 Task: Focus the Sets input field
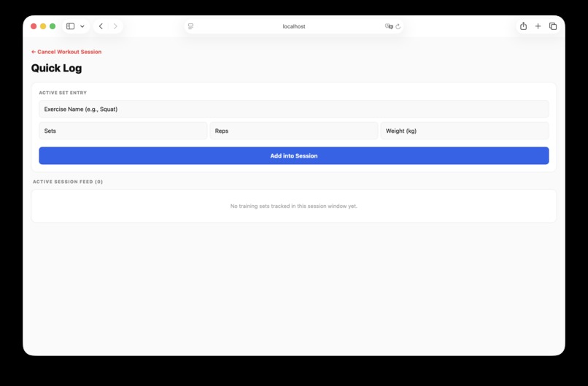coord(123,131)
